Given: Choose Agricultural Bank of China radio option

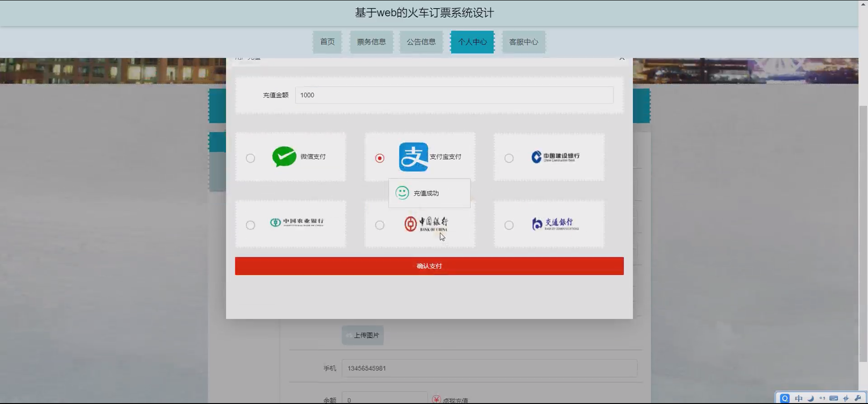Looking at the screenshot, I should [x=250, y=225].
